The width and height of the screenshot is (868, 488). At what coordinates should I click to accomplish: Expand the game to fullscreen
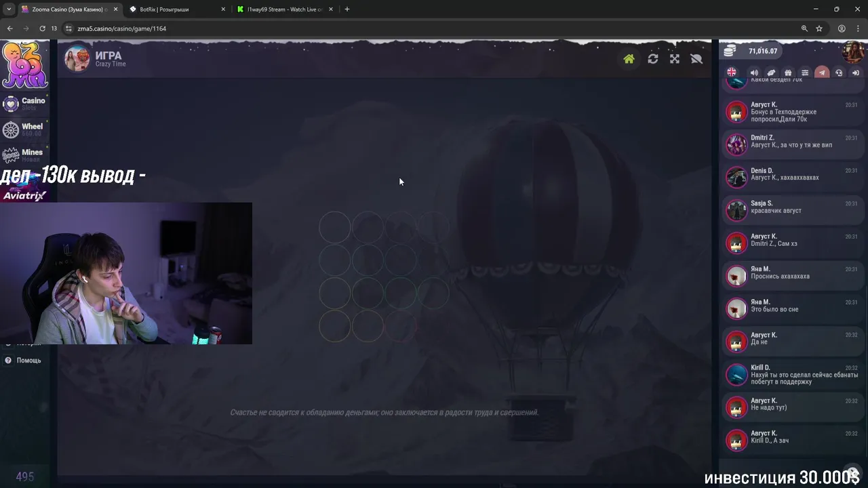pyautogui.click(x=675, y=59)
